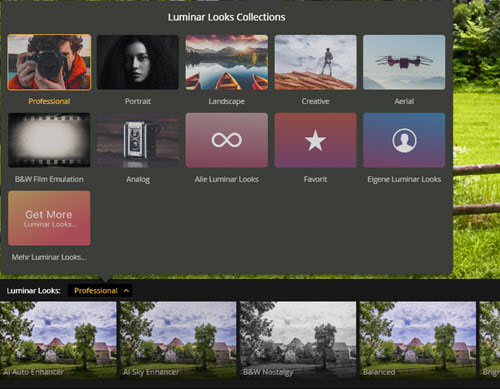Click the Creative label text
Screen dimensions: 500x389
pos(315,101)
